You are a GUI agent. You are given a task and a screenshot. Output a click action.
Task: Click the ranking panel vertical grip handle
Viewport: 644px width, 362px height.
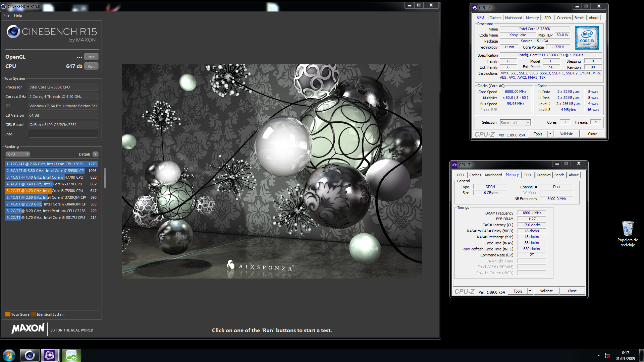click(x=105, y=178)
